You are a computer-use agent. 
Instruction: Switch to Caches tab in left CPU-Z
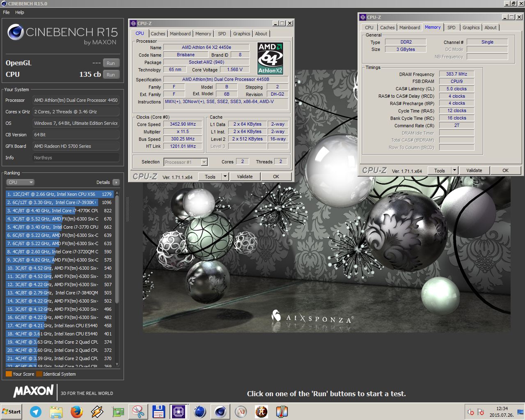tap(158, 34)
